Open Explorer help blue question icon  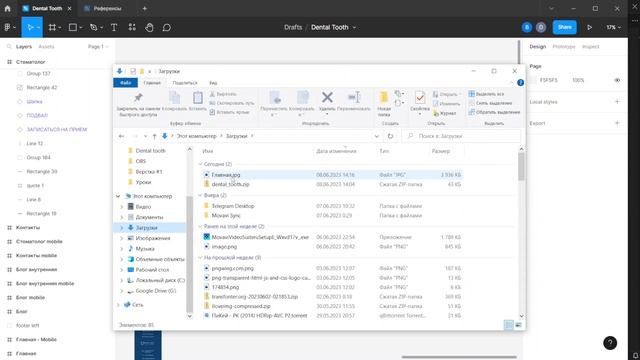click(x=520, y=82)
